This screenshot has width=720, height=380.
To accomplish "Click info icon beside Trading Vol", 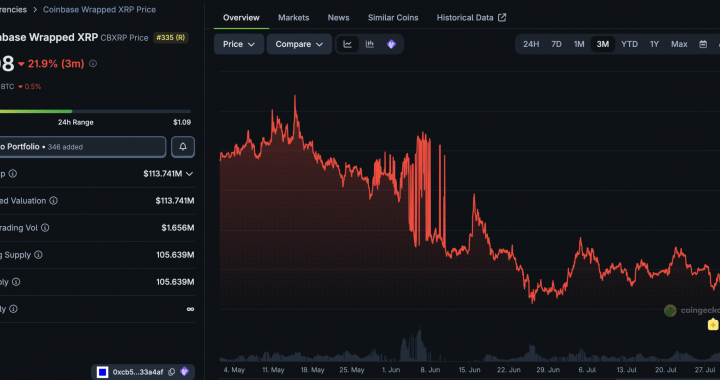I will coord(45,228).
